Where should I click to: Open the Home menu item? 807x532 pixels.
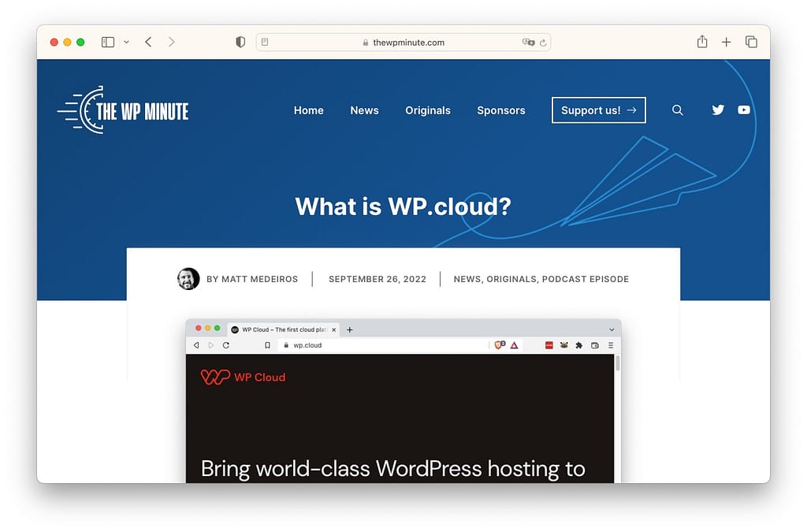(x=309, y=110)
